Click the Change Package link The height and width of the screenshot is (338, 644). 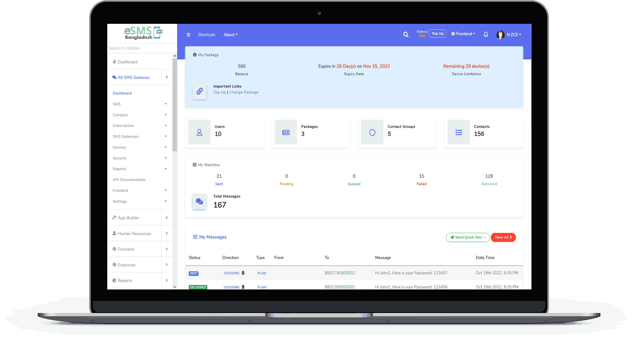click(x=244, y=92)
